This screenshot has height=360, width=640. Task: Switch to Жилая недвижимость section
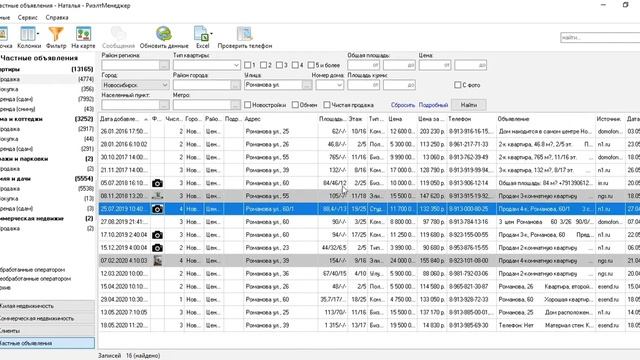[47, 306]
